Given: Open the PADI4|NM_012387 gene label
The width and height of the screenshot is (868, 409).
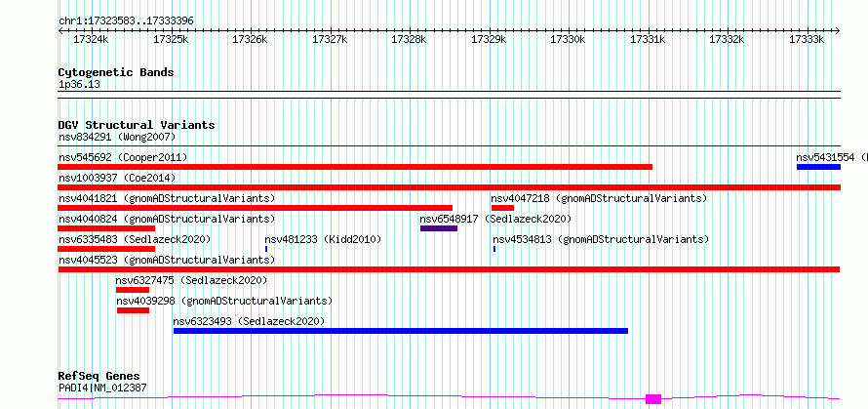Looking at the screenshot, I should point(103,388).
